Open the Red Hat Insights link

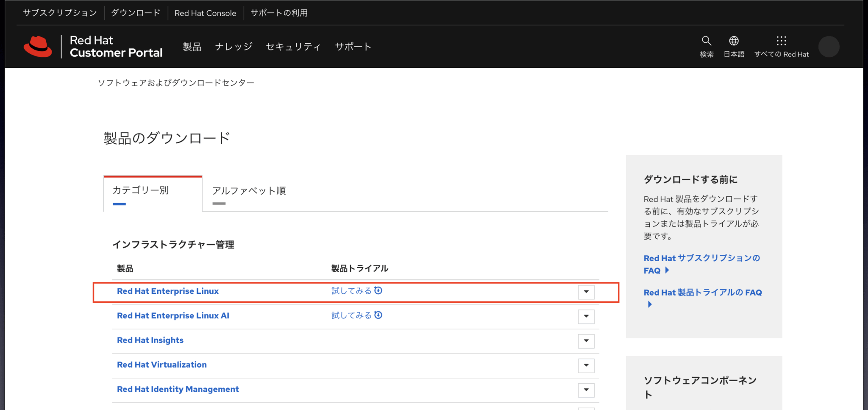pyautogui.click(x=150, y=340)
